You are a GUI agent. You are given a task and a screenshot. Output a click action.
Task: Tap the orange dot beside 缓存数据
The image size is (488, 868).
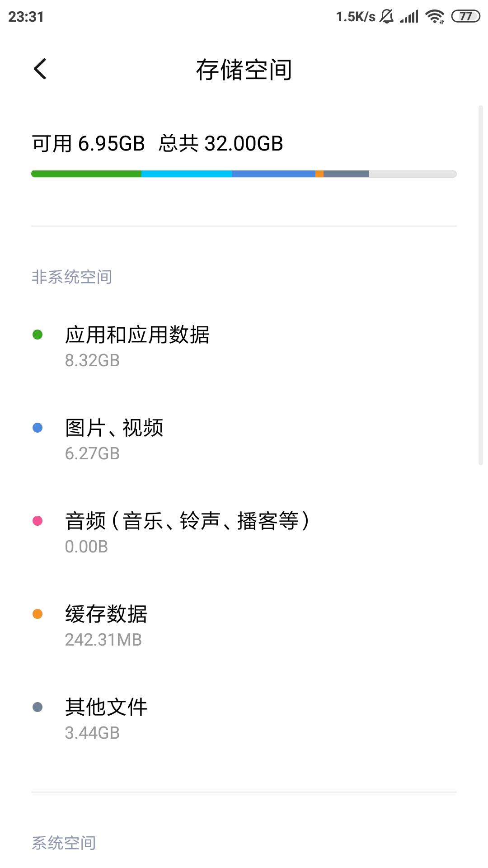tap(38, 614)
